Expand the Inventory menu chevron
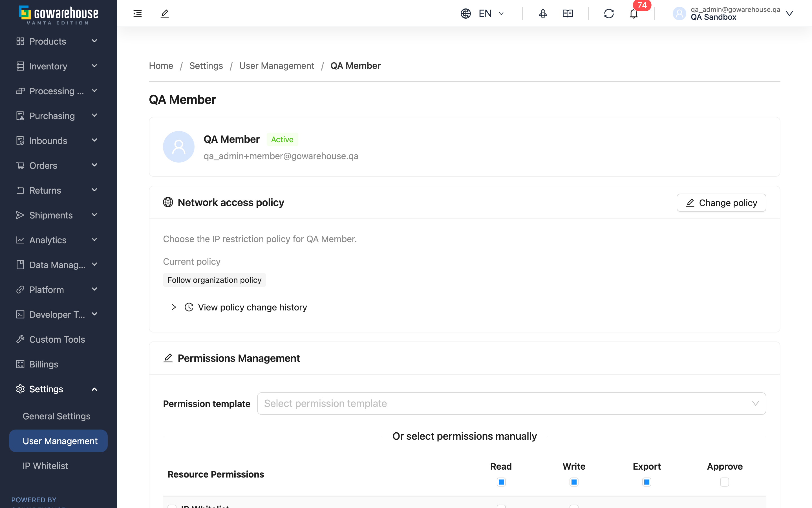The height and width of the screenshot is (508, 812). point(95,66)
